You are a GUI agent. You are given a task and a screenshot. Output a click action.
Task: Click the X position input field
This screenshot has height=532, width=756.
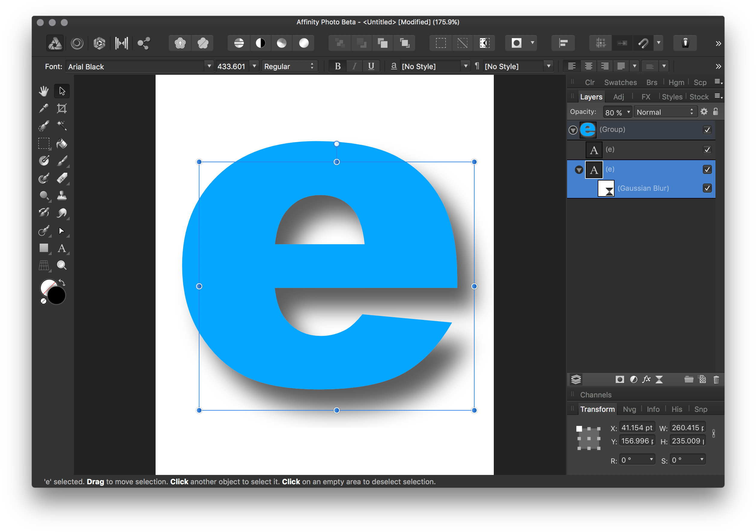pyautogui.click(x=637, y=428)
